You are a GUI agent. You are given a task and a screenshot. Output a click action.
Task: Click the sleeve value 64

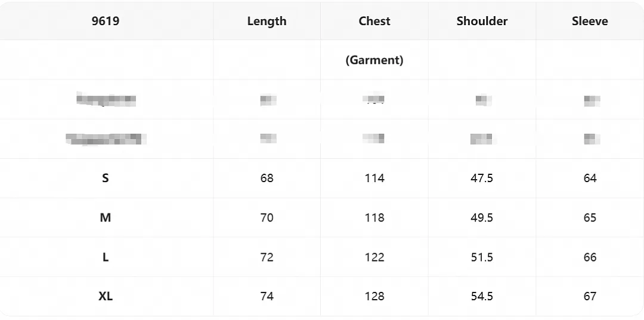click(590, 178)
